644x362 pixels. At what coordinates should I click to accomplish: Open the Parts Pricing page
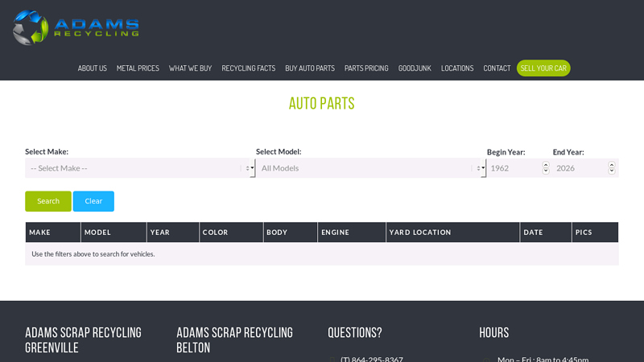(366, 68)
